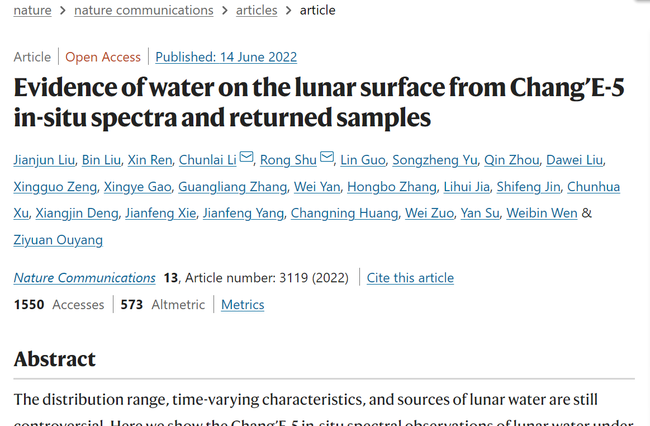650x426 pixels.
Task: Go to nature communications breadcrumb
Action: [x=151, y=10]
